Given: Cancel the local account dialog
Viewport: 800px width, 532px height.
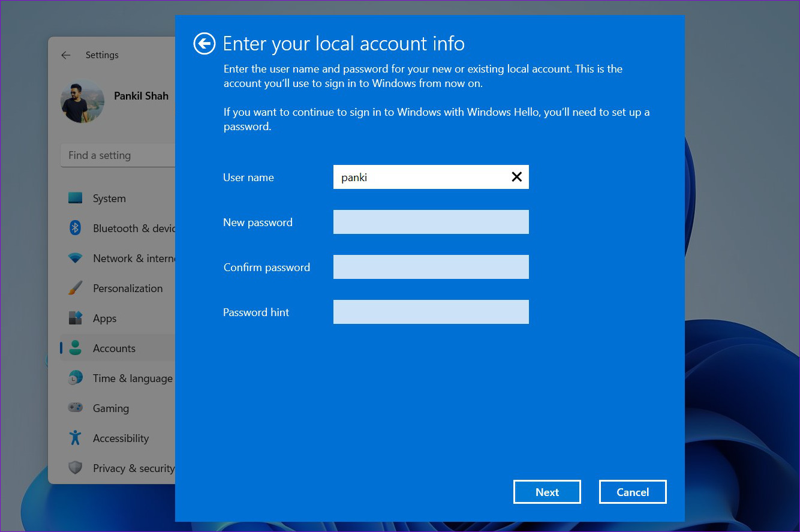Looking at the screenshot, I should click(x=633, y=492).
